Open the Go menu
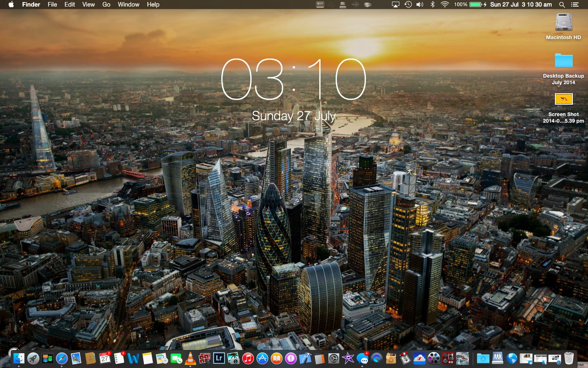This screenshot has width=588, height=368. click(106, 4)
